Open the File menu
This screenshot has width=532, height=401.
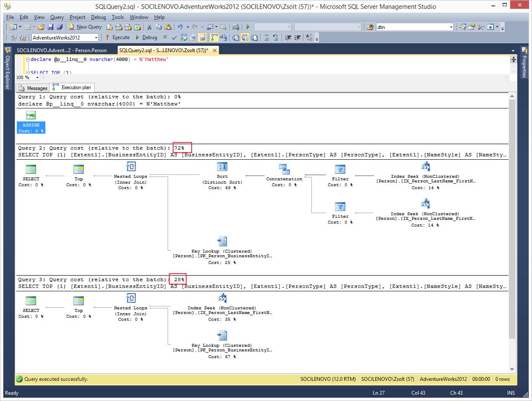tap(10, 17)
